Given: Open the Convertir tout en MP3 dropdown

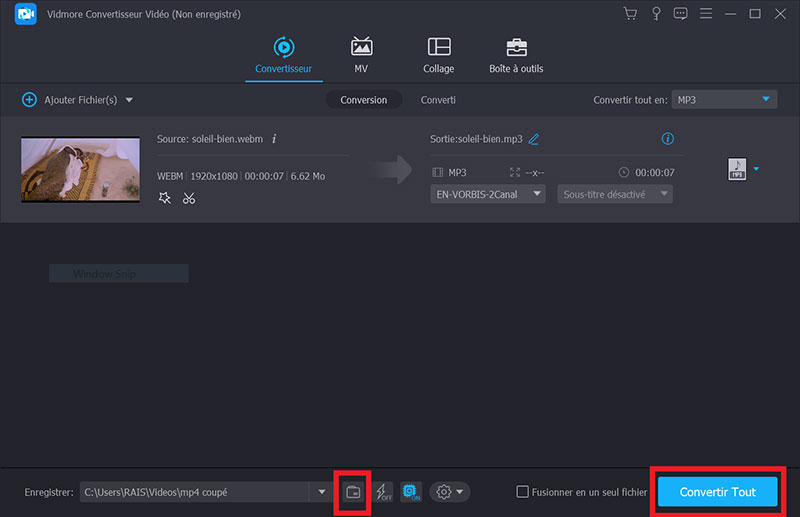Looking at the screenshot, I should (724, 100).
